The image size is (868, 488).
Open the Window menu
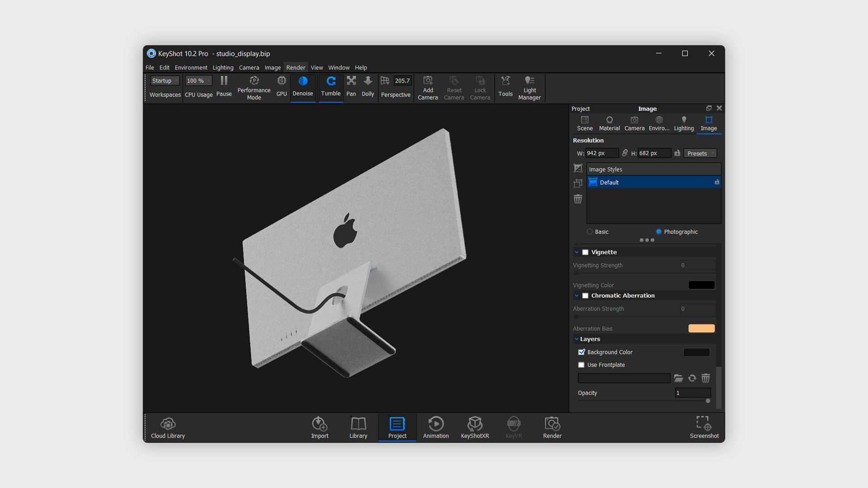point(339,68)
